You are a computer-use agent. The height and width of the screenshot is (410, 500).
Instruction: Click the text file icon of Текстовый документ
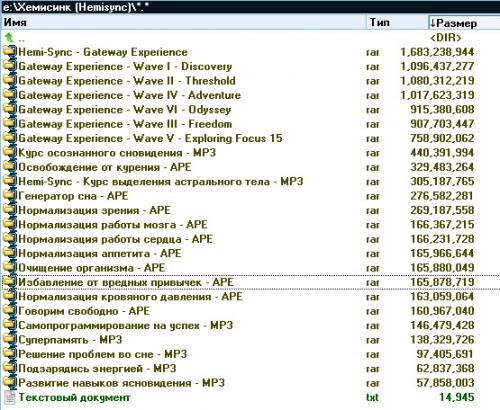10,398
